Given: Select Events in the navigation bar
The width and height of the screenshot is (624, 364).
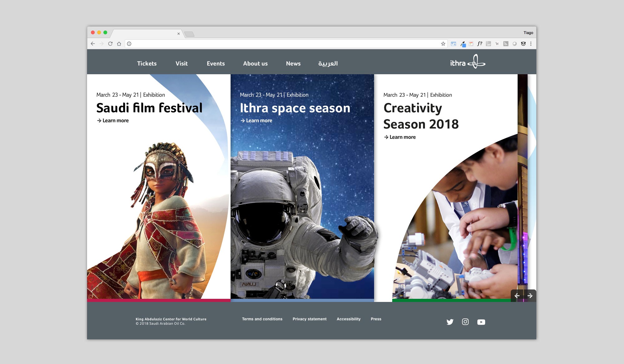Looking at the screenshot, I should click(216, 64).
